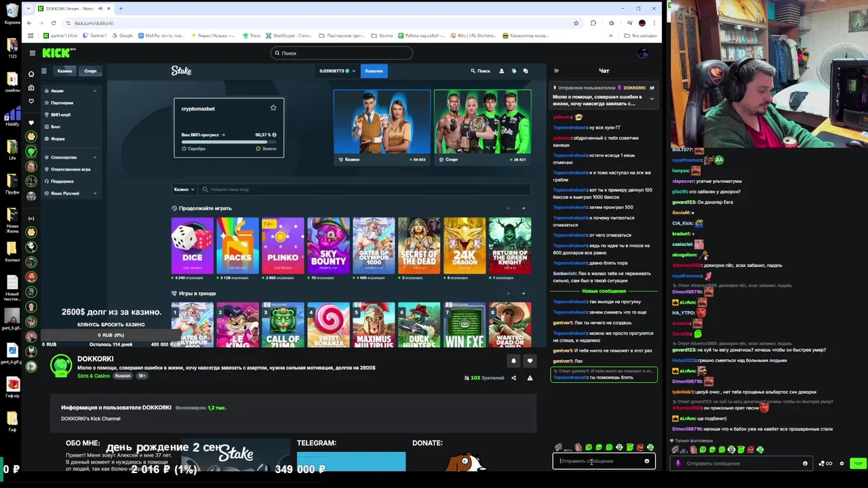
Task: Report stream via warning triangle icon
Action: click(x=530, y=378)
